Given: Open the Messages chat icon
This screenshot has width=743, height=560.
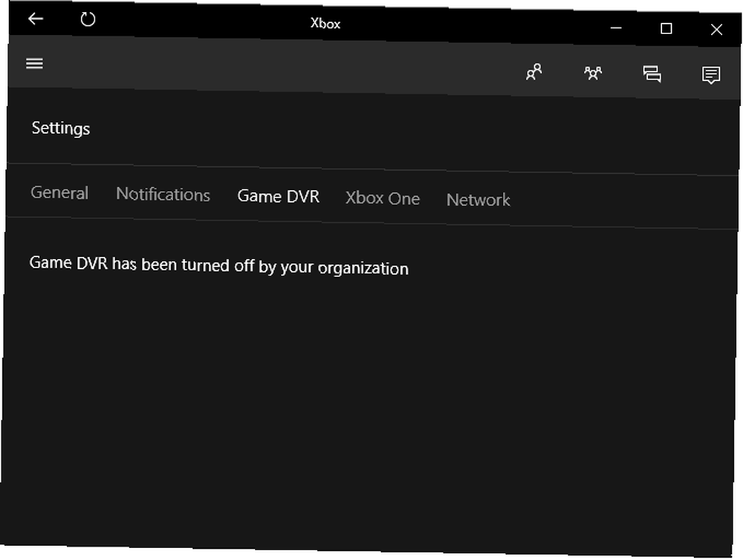Looking at the screenshot, I should tap(652, 74).
